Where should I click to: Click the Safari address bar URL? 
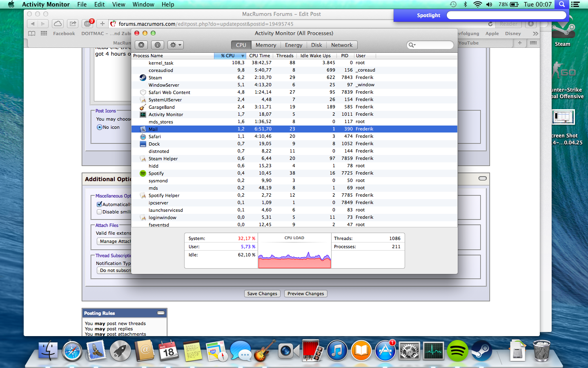tap(206, 24)
